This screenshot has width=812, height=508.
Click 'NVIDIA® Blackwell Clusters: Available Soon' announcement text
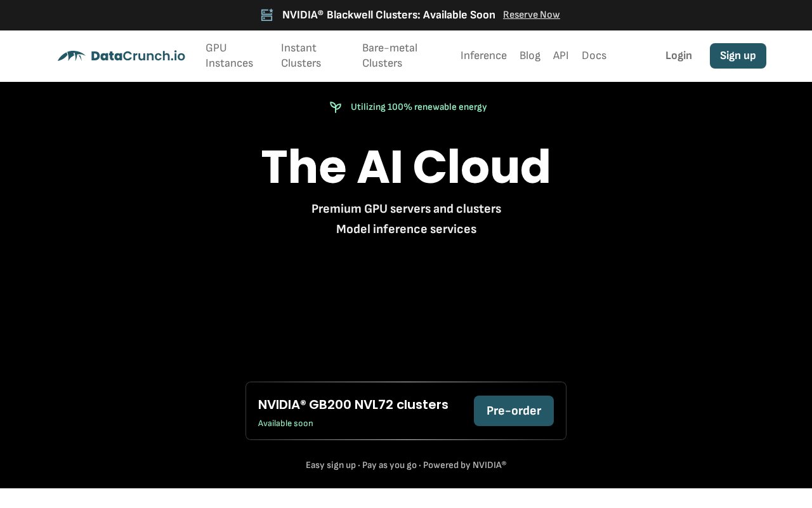click(x=389, y=15)
